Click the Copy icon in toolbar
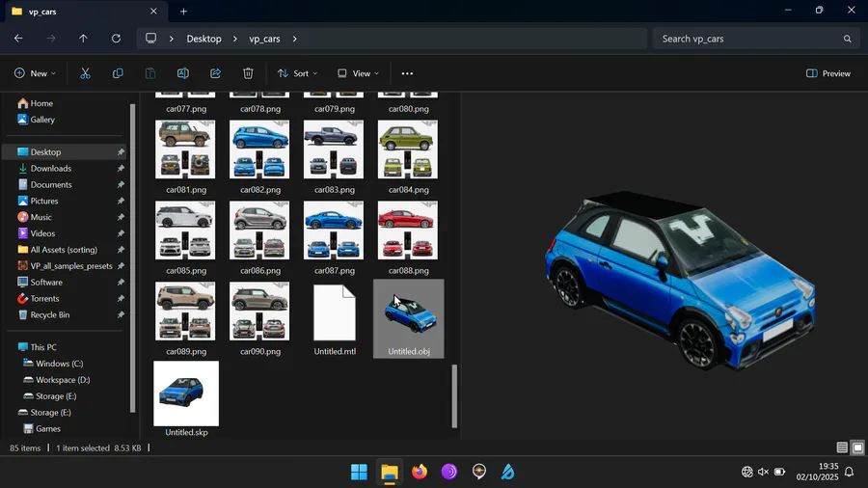This screenshot has height=488, width=868. pyautogui.click(x=118, y=73)
